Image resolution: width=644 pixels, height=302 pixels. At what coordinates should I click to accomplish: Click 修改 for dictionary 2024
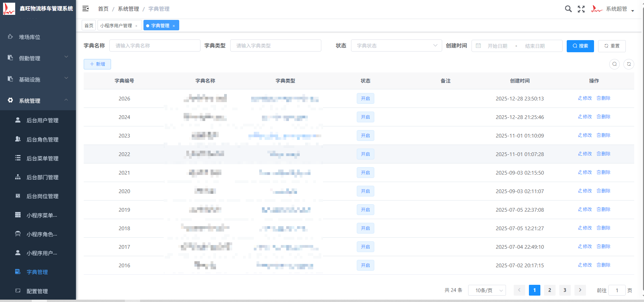coord(585,117)
